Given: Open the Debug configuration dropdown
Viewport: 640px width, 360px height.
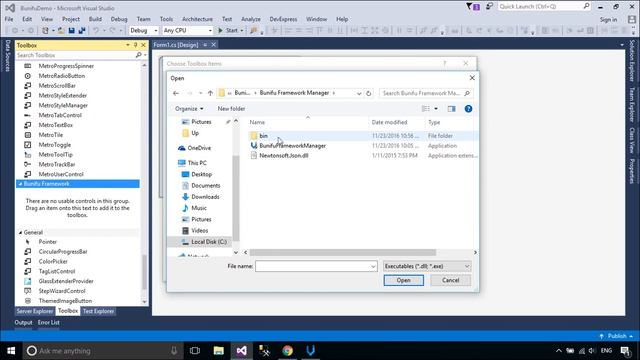Looking at the screenshot, I should 144,30.
